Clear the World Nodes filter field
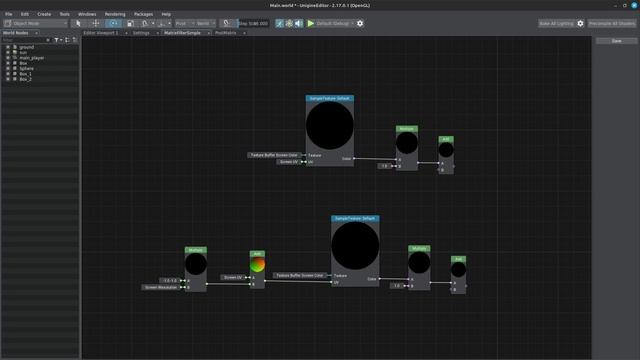The image size is (640, 360). tap(48, 40)
